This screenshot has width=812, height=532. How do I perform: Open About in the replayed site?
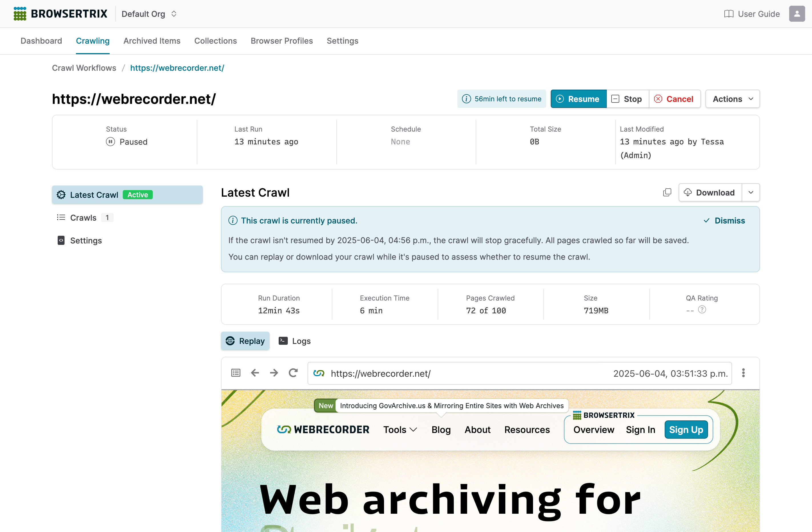[477, 430]
